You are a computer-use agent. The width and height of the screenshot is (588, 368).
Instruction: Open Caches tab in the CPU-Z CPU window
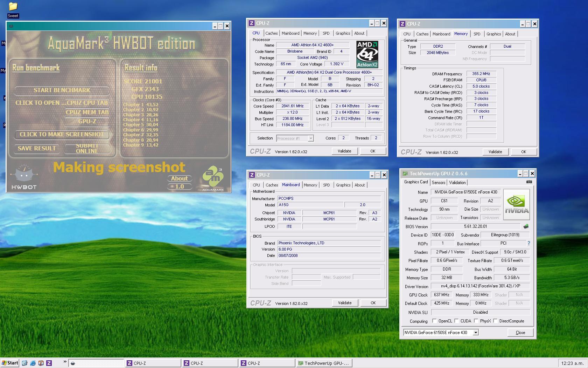(271, 33)
